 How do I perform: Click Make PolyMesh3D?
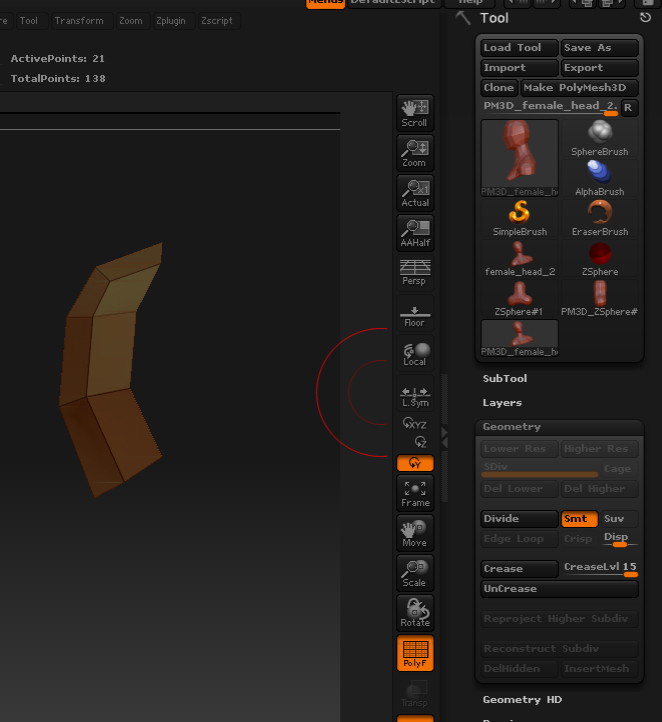[x=579, y=87]
